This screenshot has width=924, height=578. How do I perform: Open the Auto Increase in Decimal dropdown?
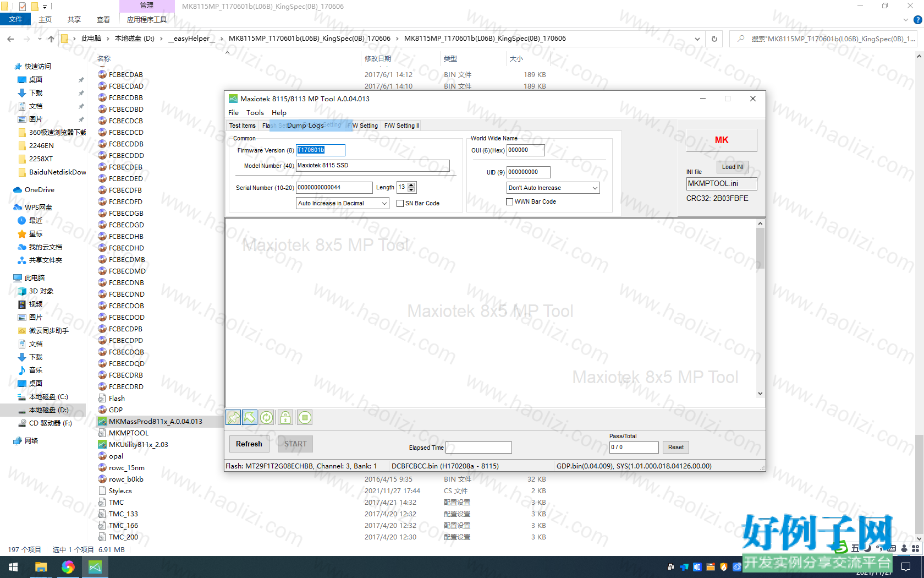343,203
